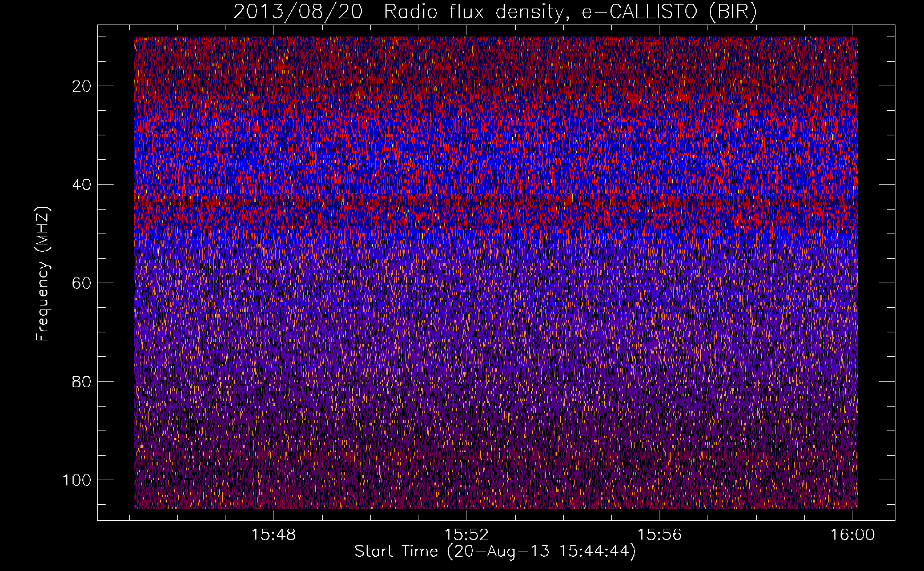
Task: Click the plot title '2013/08/20 Radio flux density'
Action: [496, 12]
